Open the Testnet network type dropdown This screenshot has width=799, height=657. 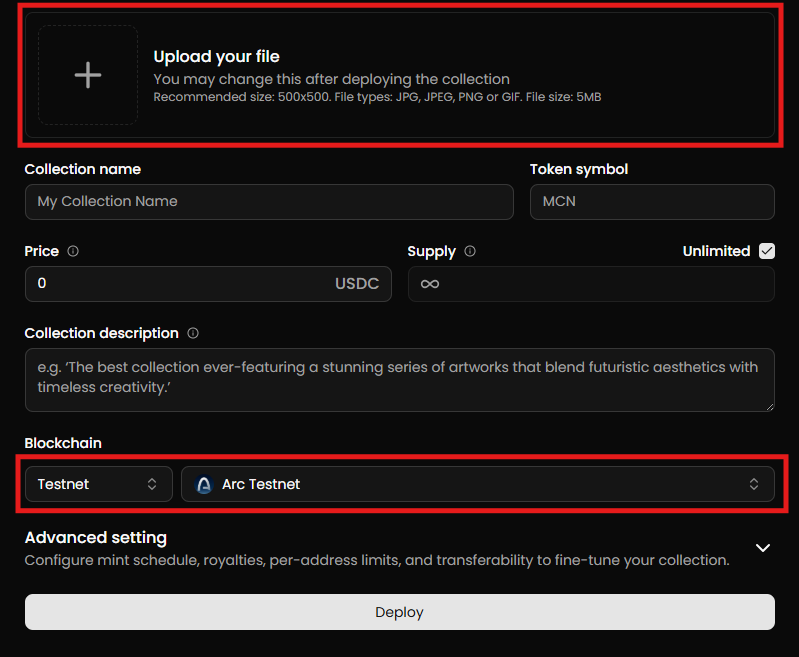98,484
